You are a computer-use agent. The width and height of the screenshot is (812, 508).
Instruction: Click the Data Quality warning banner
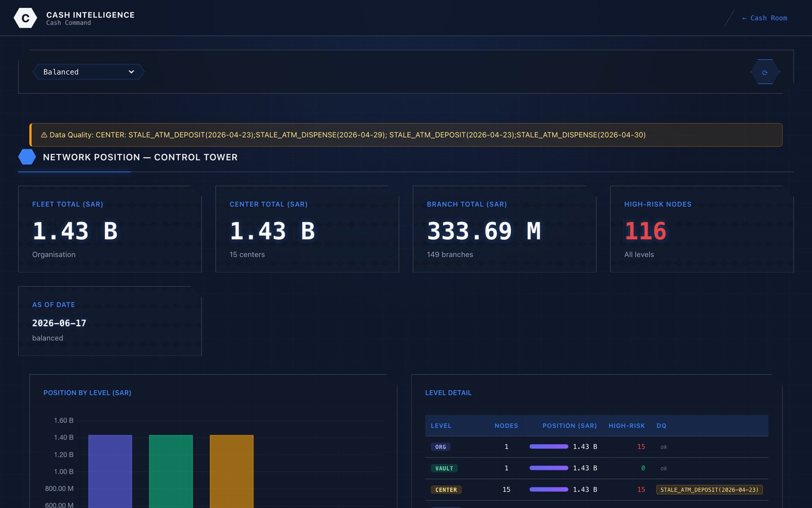pos(406,135)
